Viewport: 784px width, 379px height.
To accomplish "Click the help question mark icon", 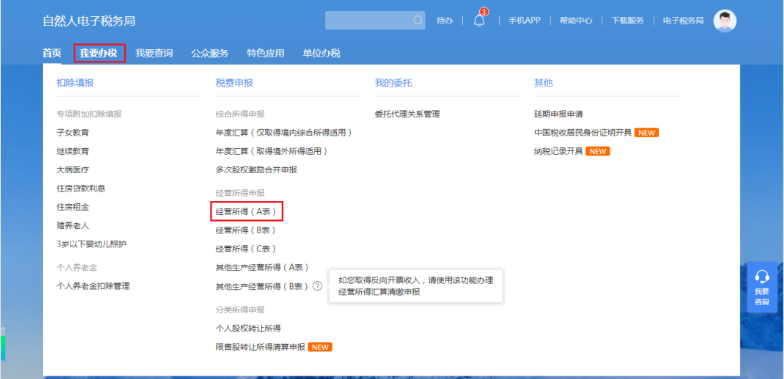I will [x=318, y=286].
